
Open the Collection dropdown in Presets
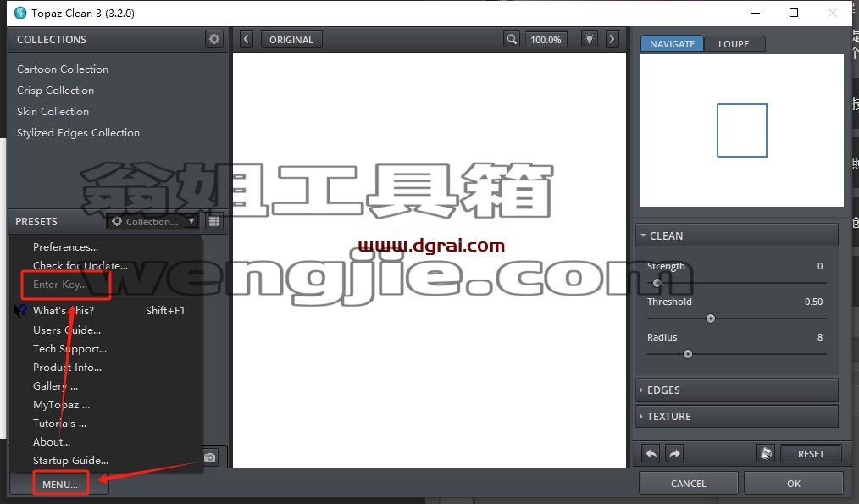[152, 221]
